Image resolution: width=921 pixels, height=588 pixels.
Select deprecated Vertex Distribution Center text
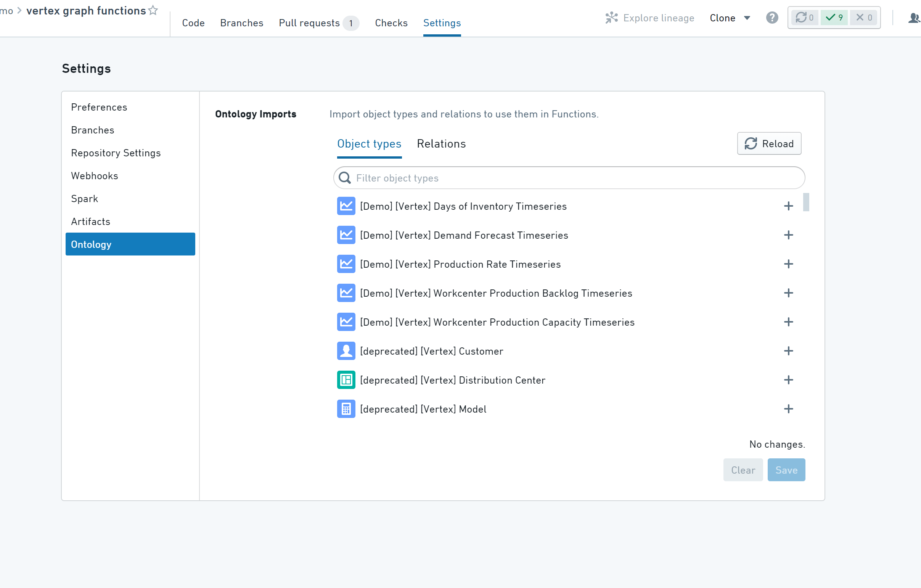click(x=452, y=380)
